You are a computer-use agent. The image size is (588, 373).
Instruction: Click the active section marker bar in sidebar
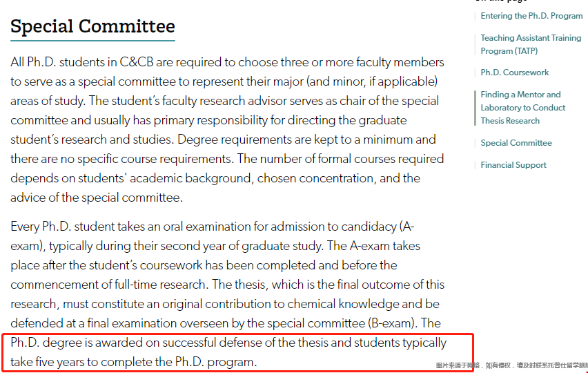pyautogui.click(x=476, y=108)
